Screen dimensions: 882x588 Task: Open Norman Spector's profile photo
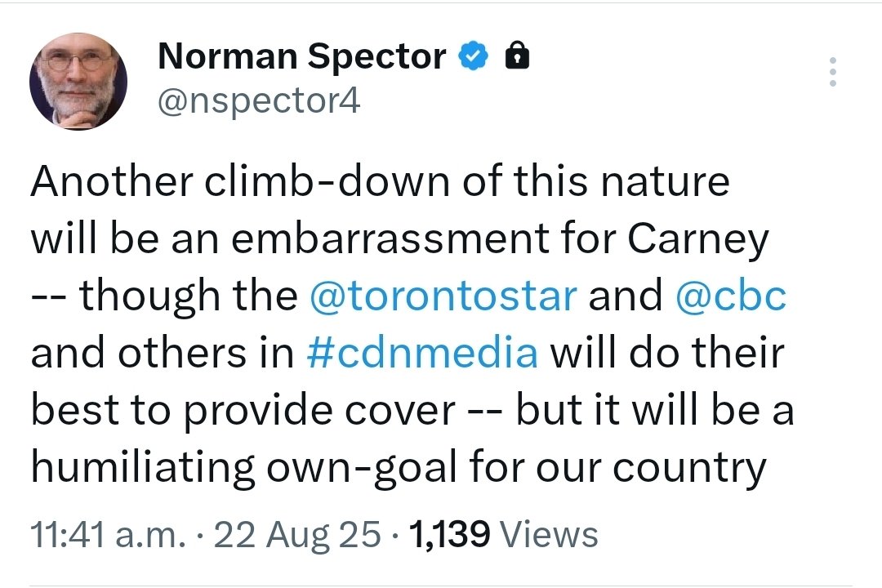78,82
